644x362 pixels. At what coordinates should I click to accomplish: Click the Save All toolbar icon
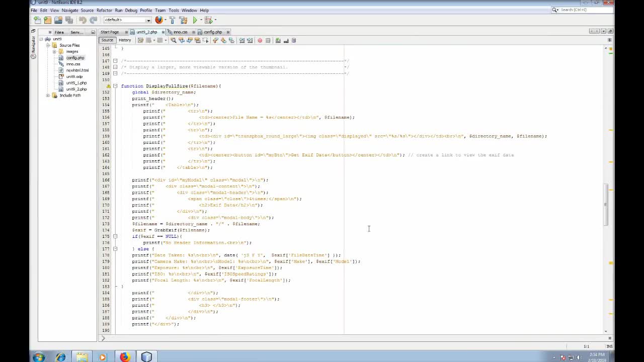pos(69,20)
